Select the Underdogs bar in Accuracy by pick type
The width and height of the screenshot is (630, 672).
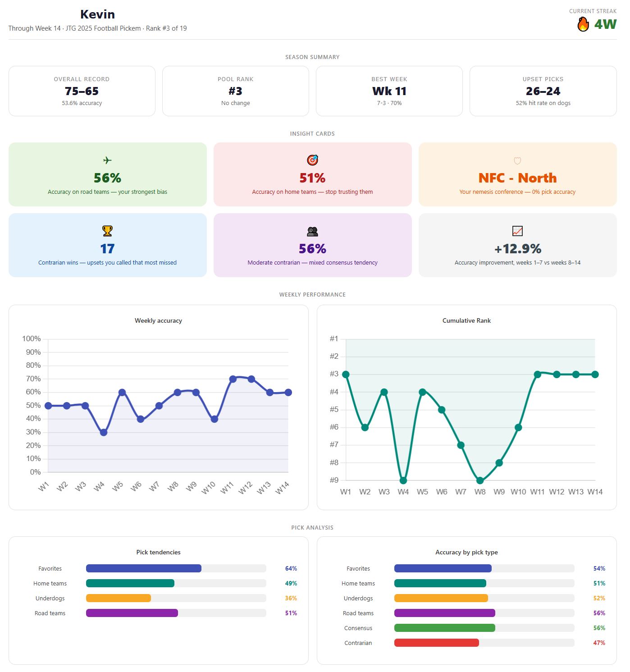click(x=441, y=598)
